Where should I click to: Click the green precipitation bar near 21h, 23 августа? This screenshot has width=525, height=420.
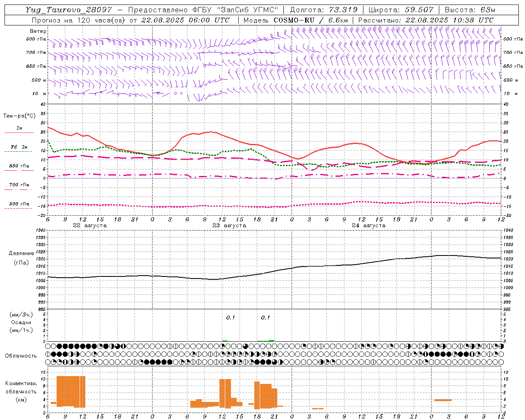(x=272, y=340)
